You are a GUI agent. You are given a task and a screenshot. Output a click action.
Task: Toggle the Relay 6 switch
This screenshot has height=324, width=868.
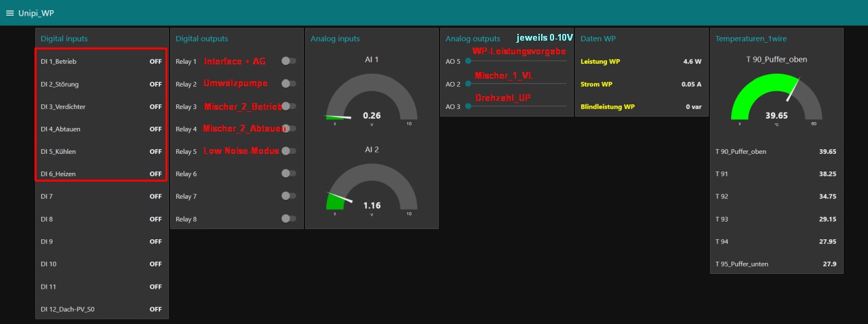(288, 174)
